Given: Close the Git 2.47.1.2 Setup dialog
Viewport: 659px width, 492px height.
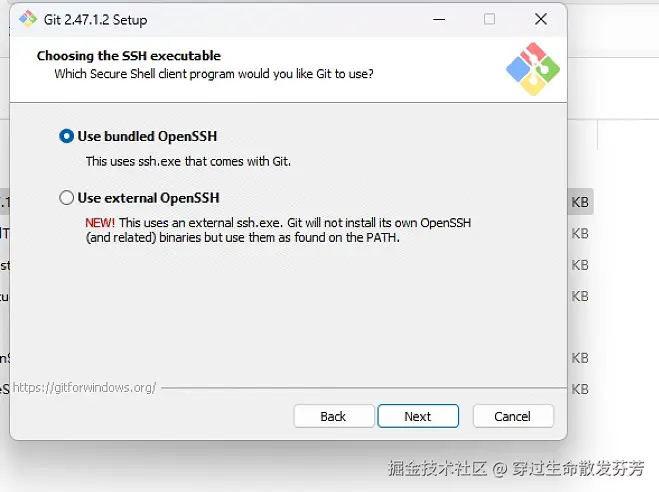Looking at the screenshot, I should point(541,19).
